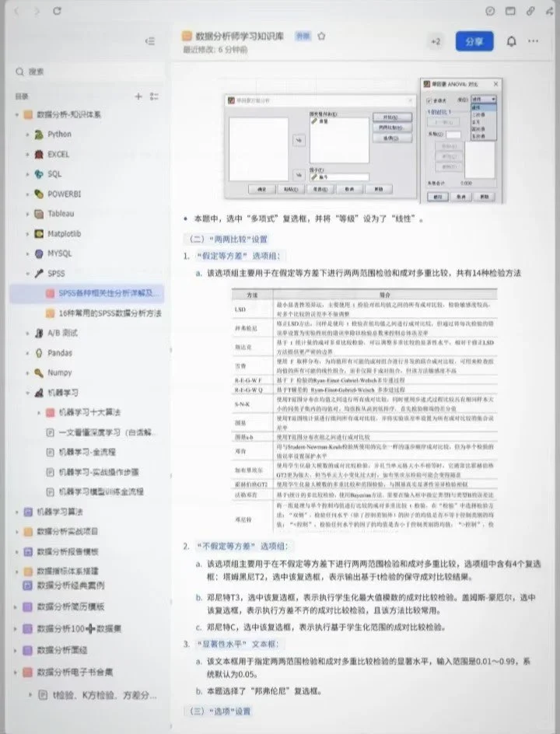
Task: Go forward with the right arrow
Action: click(x=37, y=11)
